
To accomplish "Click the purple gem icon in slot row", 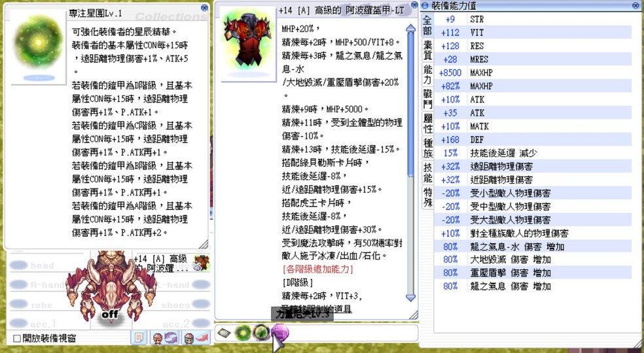I will 279,332.
